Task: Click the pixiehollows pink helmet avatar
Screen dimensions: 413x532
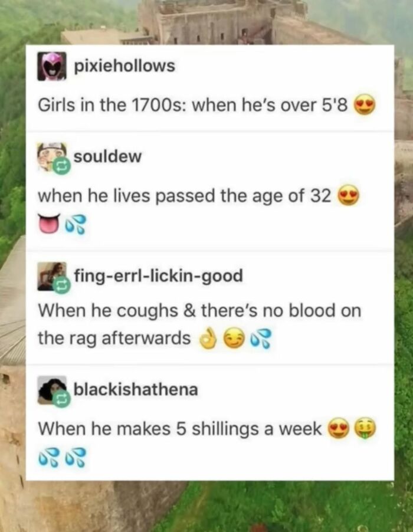Action: 52,66
